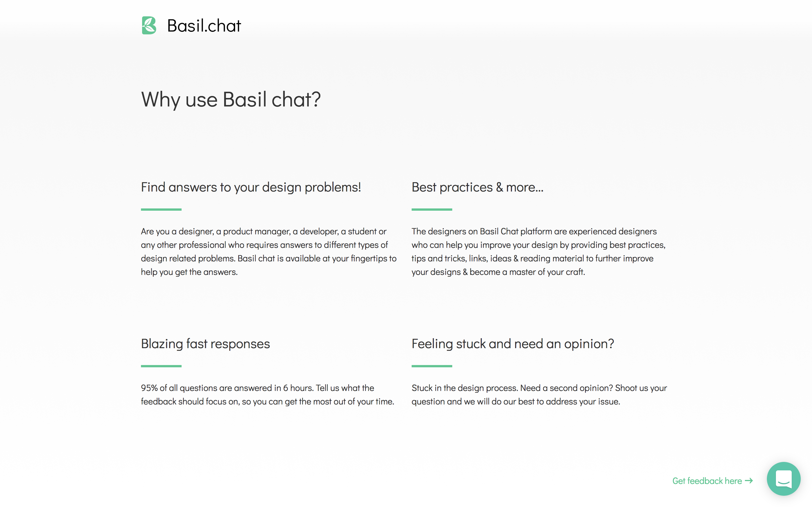
Task: Click the green divider under Blazing fast responses
Action: point(161,366)
